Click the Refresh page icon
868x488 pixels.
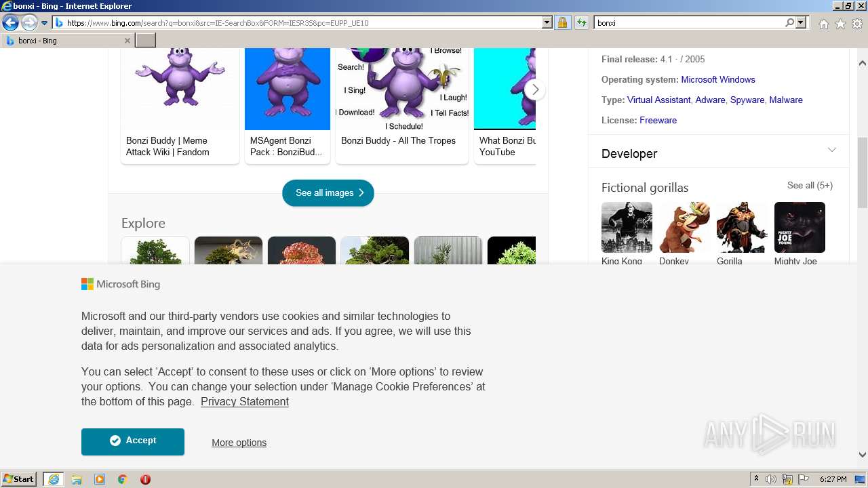(x=581, y=23)
